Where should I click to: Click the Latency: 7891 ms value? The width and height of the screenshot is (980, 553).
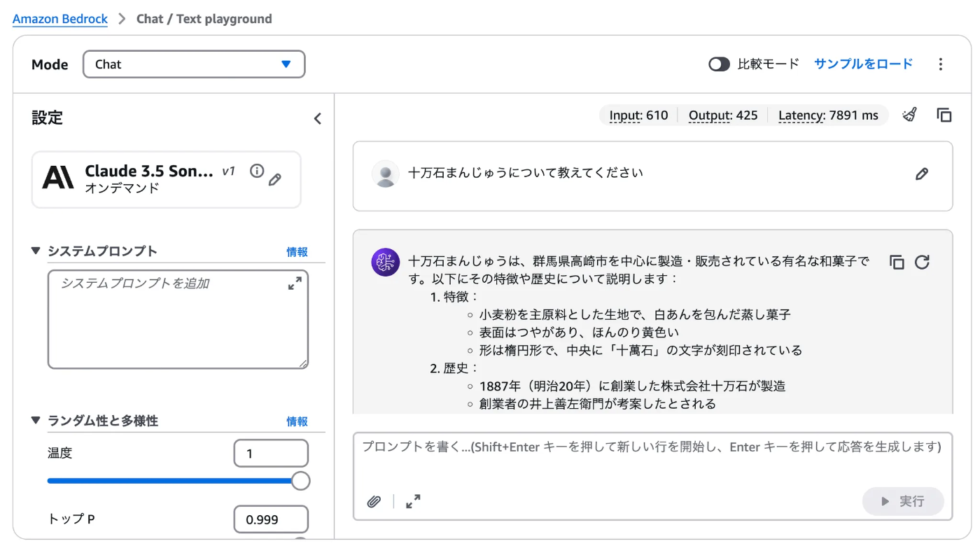[828, 115]
